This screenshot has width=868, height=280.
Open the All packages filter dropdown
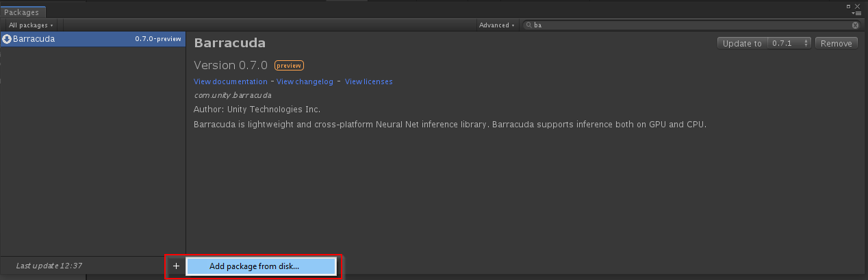(x=31, y=25)
